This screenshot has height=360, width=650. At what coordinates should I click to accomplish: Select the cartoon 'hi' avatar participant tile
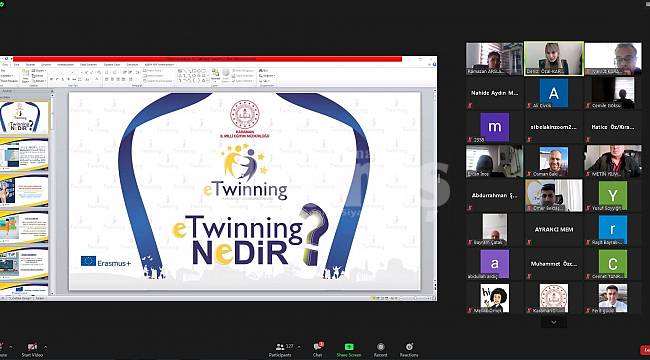point(495,298)
